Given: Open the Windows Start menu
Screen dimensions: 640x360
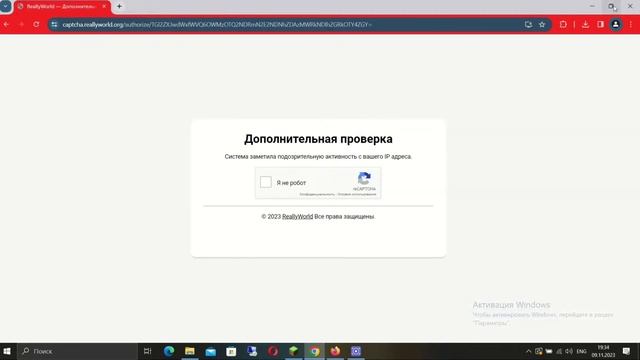Looking at the screenshot, I should [x=7, y=351].
